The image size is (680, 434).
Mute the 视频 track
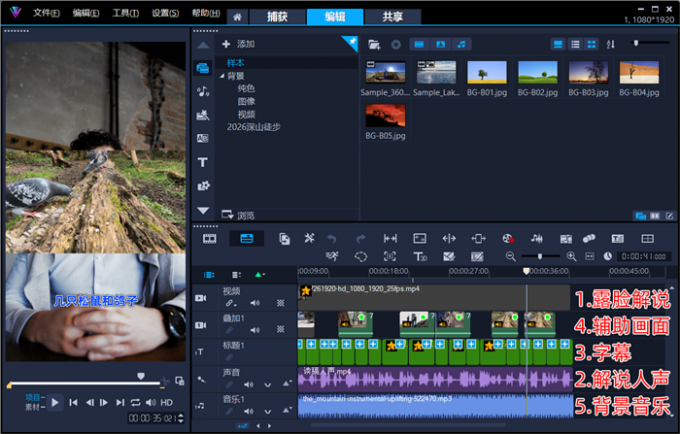click(x=255, y=303)
